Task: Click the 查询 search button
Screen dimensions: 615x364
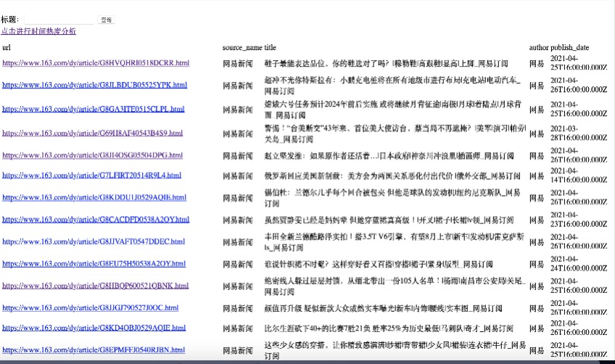Action: (x=107, y=20)
